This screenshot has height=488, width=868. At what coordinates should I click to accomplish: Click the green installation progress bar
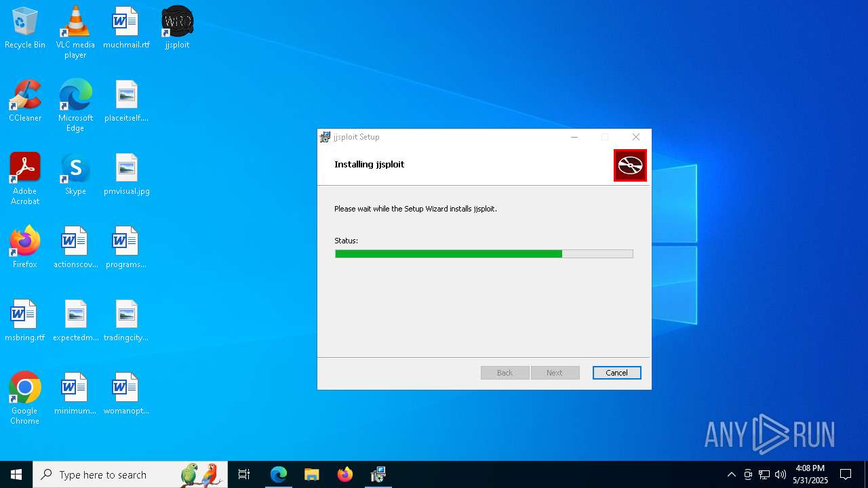(x=484, y=253)
